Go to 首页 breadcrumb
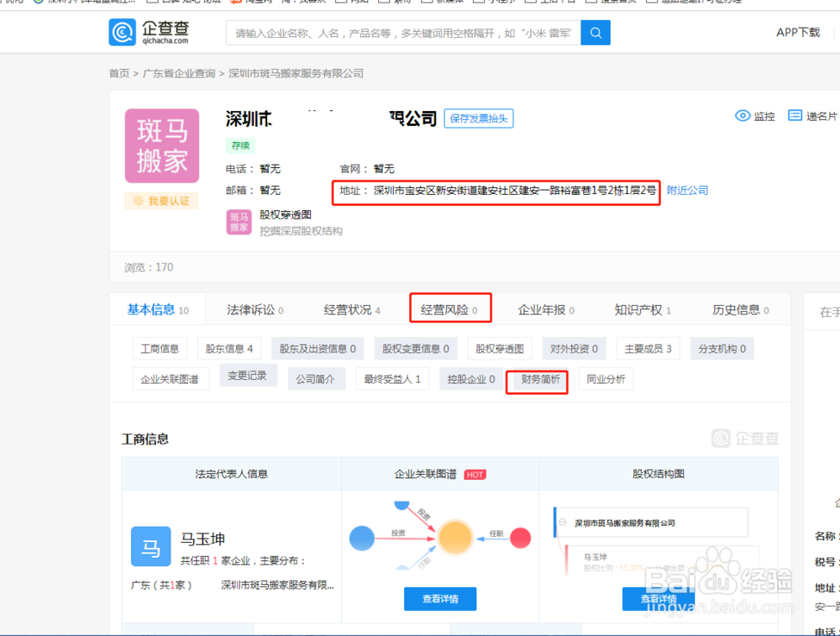840x636 pixels. pyautogui.click(x=119, y=73)
